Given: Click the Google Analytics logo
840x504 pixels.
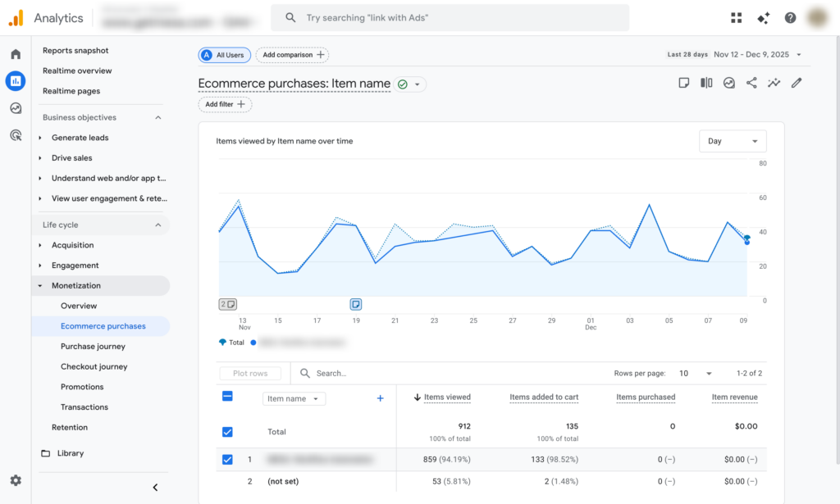Looking at the screenshot, I should click(16, 18).
